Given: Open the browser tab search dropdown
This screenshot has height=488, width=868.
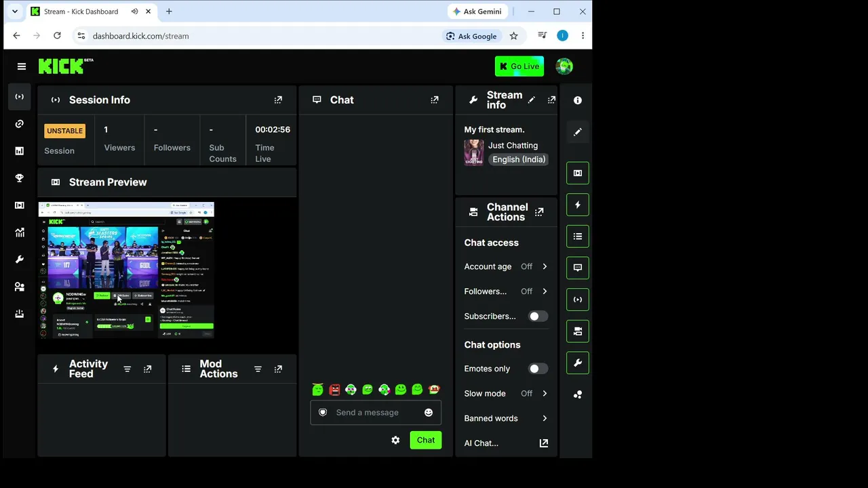Looking at the screenshot, I should click(15, 12).
